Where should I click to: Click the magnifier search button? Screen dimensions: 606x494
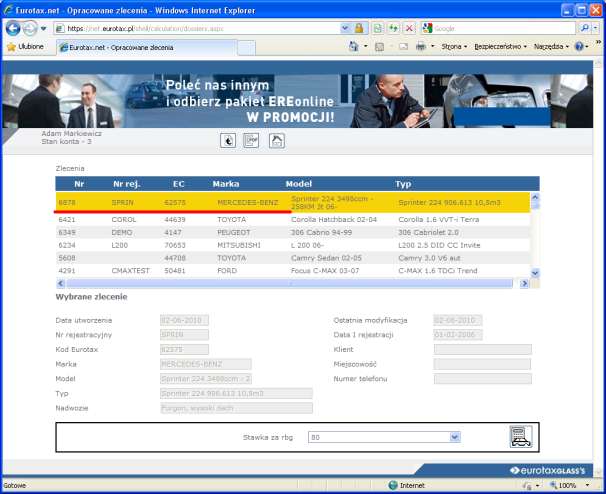click(x=584, y=28)
